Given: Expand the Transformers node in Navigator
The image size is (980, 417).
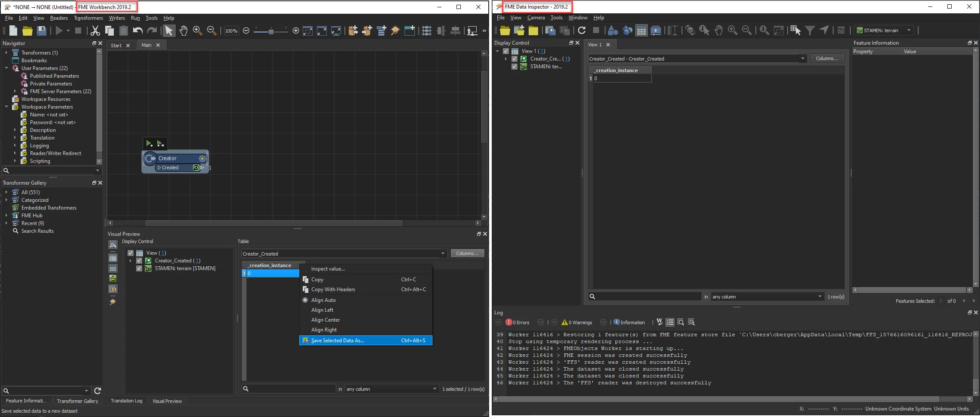Looking at the screenshot, I should (x=6, y=53).
